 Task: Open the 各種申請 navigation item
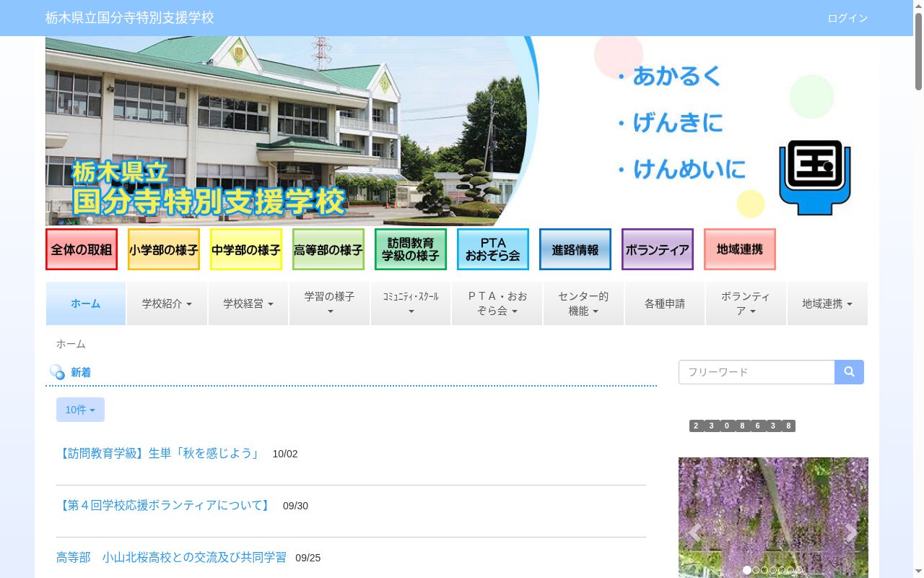[665, 303]
